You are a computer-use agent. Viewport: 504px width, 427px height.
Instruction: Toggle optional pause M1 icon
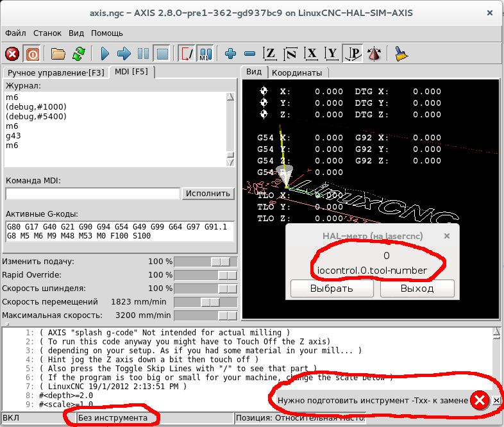coord(206,54)
